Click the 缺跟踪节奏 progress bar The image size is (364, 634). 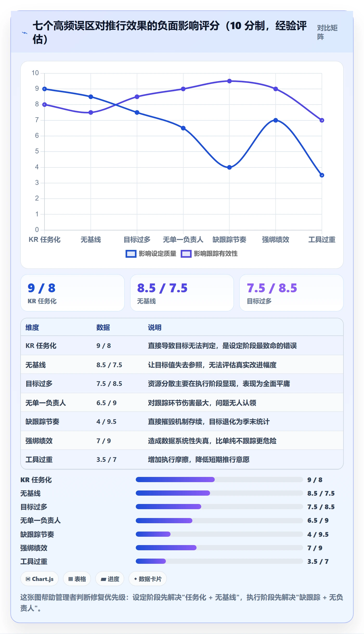pos(219,534)
